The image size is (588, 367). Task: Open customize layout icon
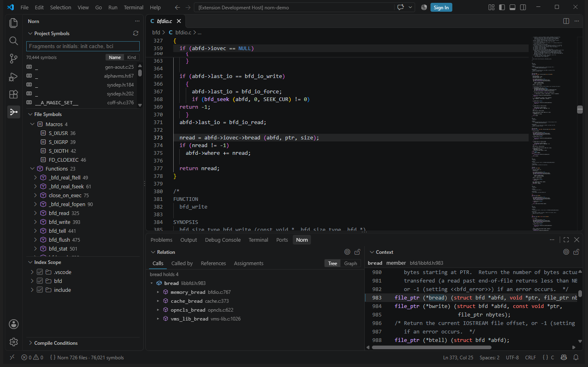click(x=491, y=7)
